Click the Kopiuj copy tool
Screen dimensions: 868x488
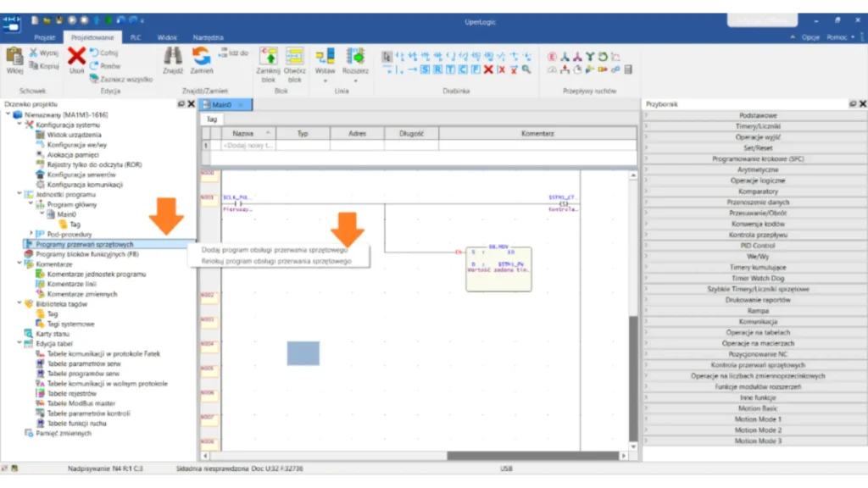click(x=44, y=66)
